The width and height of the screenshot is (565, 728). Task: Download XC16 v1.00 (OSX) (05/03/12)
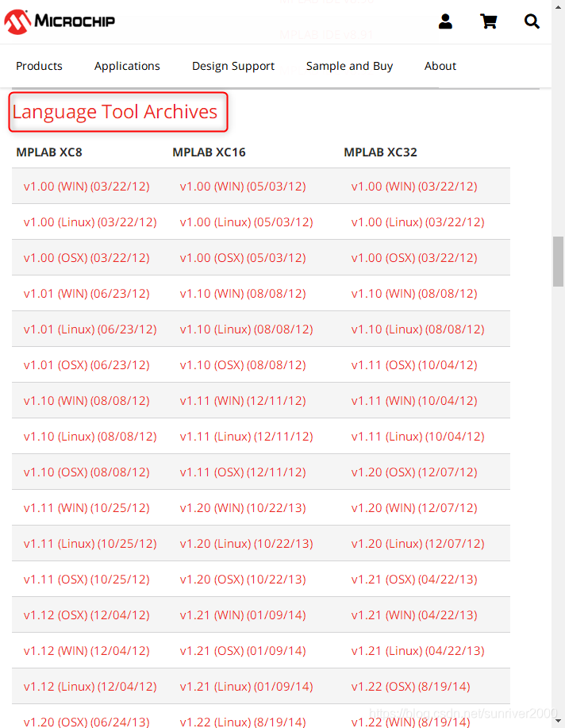click(x=243, y=258)
